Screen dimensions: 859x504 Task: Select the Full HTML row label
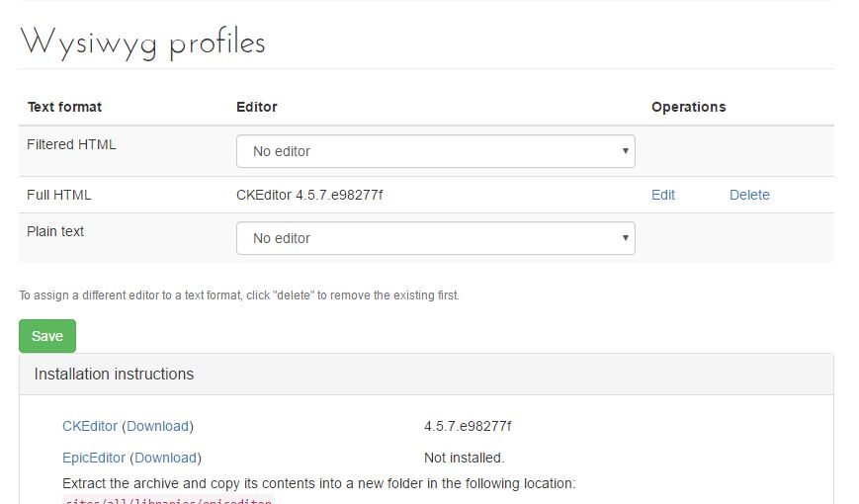(x=59, y=195)
